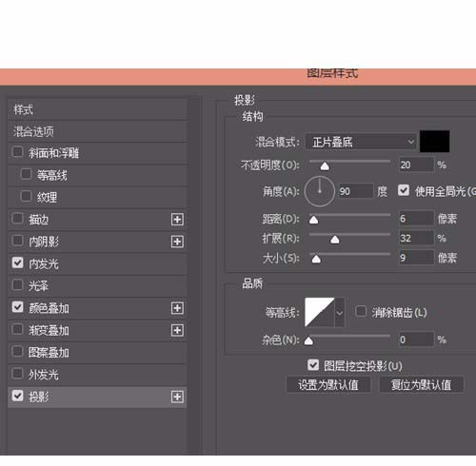Enable the 斜面和浮雕 checkbox
476x466 pixels.
(x=17, y=152)
